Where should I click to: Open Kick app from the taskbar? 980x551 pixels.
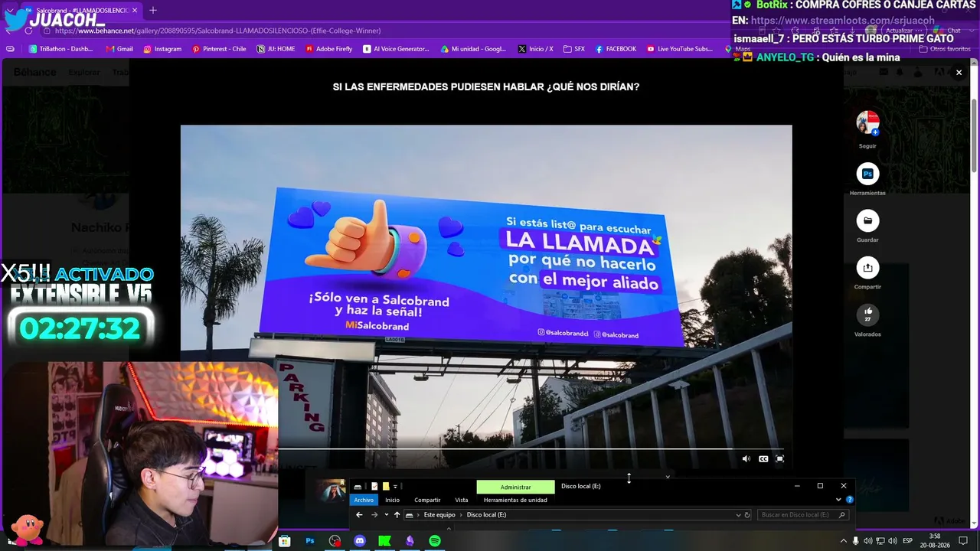385,541
